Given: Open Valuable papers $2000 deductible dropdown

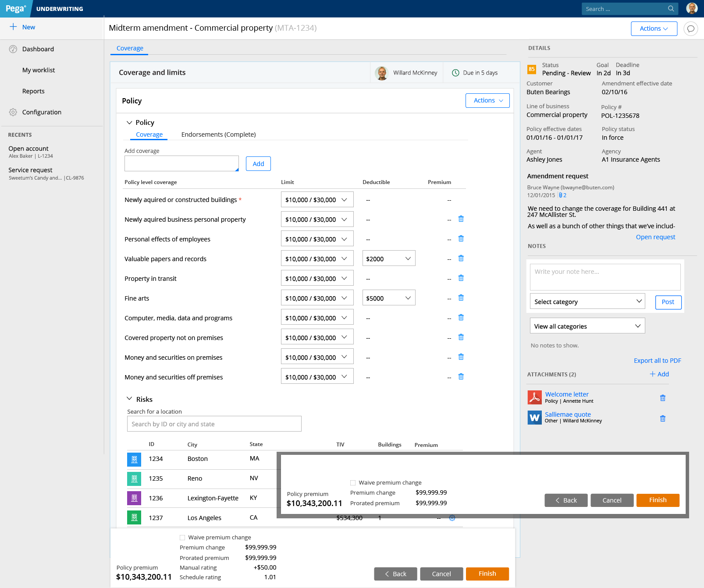Looking at the screenshot, I should coord(388,259).
